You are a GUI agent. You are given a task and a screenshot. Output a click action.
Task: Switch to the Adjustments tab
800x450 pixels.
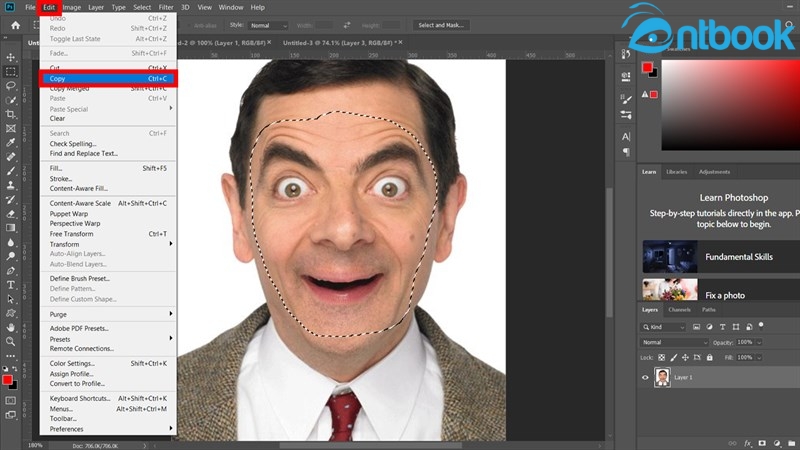pyautogui.click(x=714, y=172)
